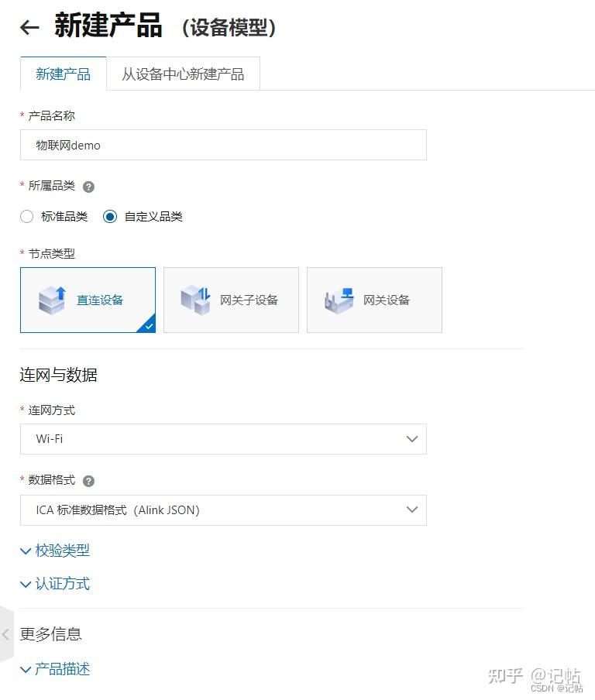Expand the 认证方式 section

coord(55,584)
